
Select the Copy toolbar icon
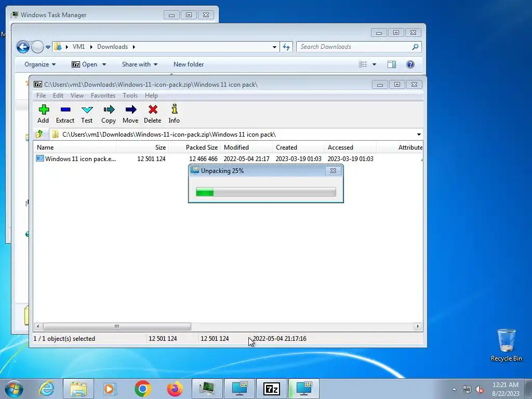(x=109, y=114)
